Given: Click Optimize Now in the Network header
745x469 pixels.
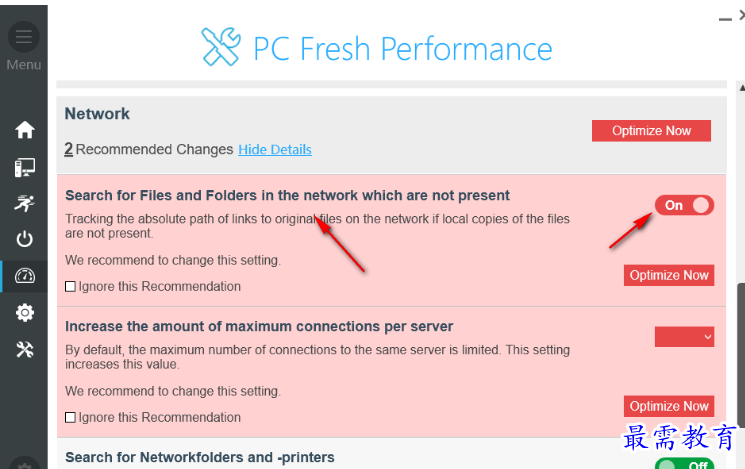Looking at the screenshot, I should click(x=651, y=131).
